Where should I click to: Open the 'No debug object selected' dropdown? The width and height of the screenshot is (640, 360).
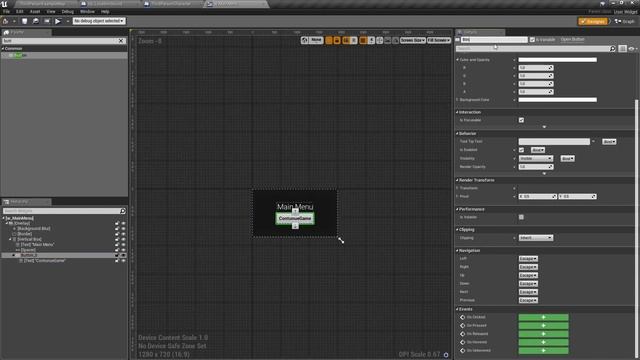pos(99,21)
